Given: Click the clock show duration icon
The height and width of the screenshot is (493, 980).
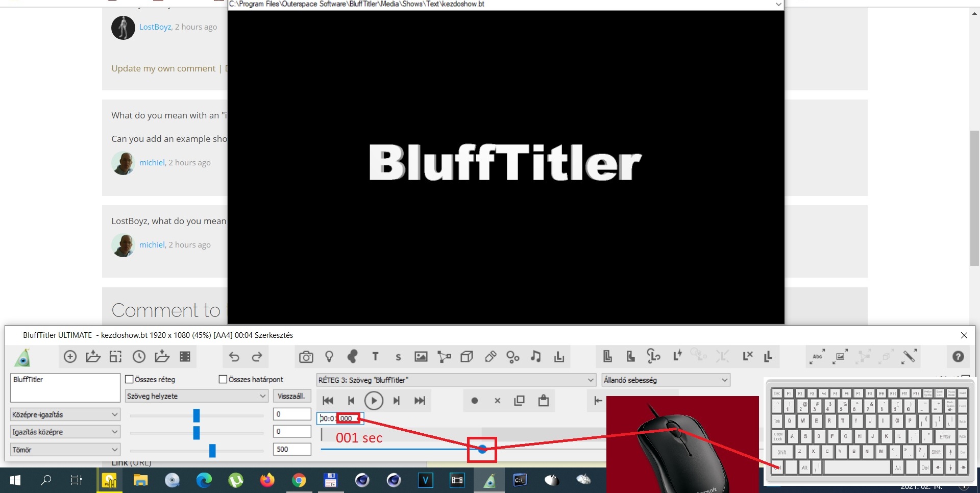Looking at the screenshot, I should [139, 357].
